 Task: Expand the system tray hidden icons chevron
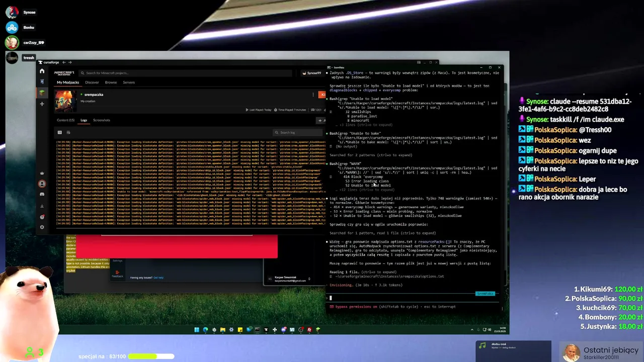(x=472, y=330)
